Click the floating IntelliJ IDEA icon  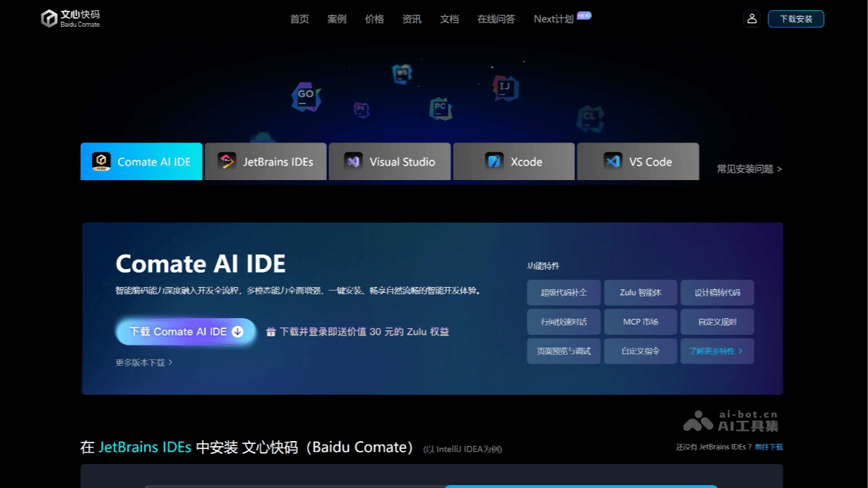[x=504, y=87]
